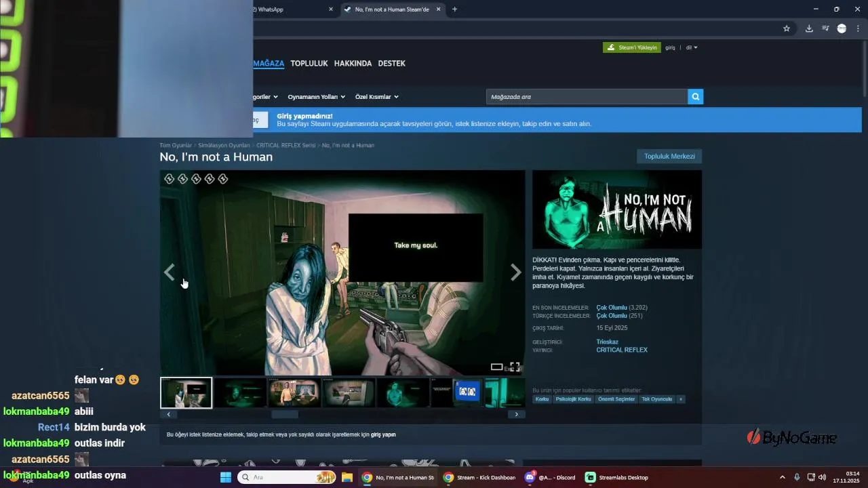
Task: Open Trioskaz developer link
Action: pos(607,342)
